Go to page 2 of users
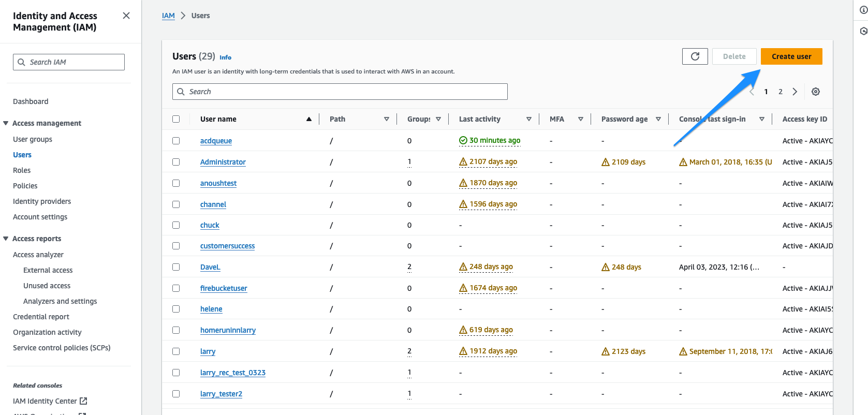The height and width of the screenshot is (415, 868). 781,92
